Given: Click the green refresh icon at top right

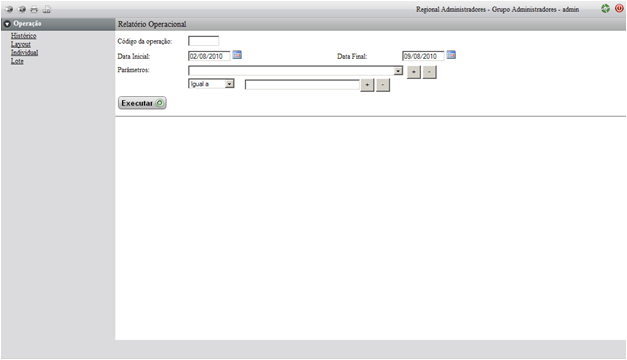Looking at the screenshot, I should pyautogui.click(x=605, y=8).
